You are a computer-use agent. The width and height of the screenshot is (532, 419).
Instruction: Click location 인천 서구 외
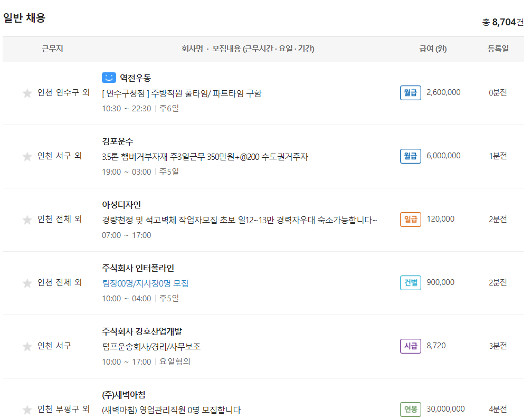pos(60,156)
